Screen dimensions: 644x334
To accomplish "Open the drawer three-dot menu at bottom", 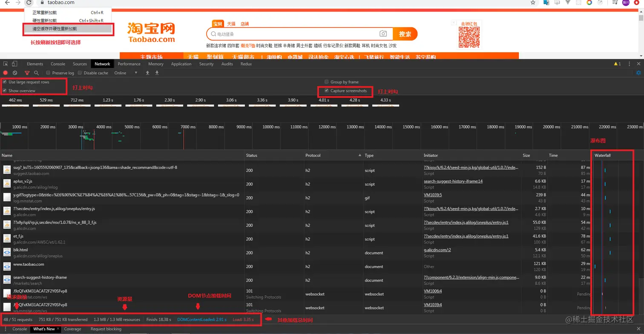I will pyautogui.click(x=5, y=329).
